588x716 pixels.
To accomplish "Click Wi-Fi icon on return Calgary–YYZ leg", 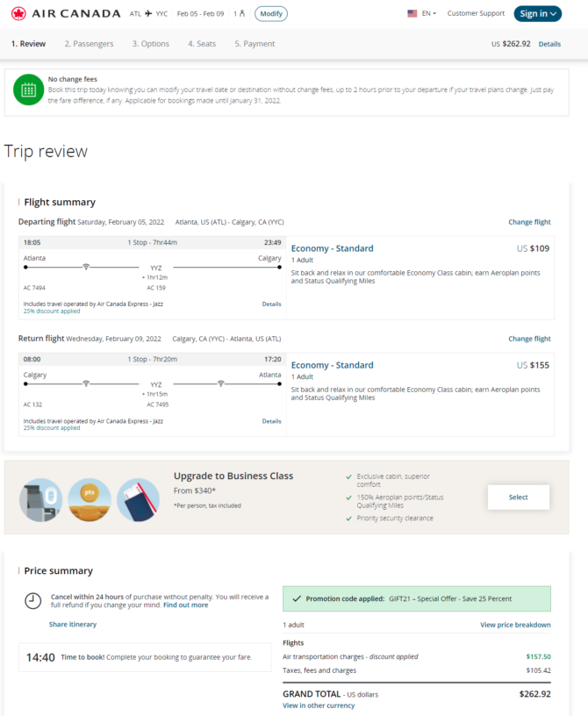I will tap(86, 383).
